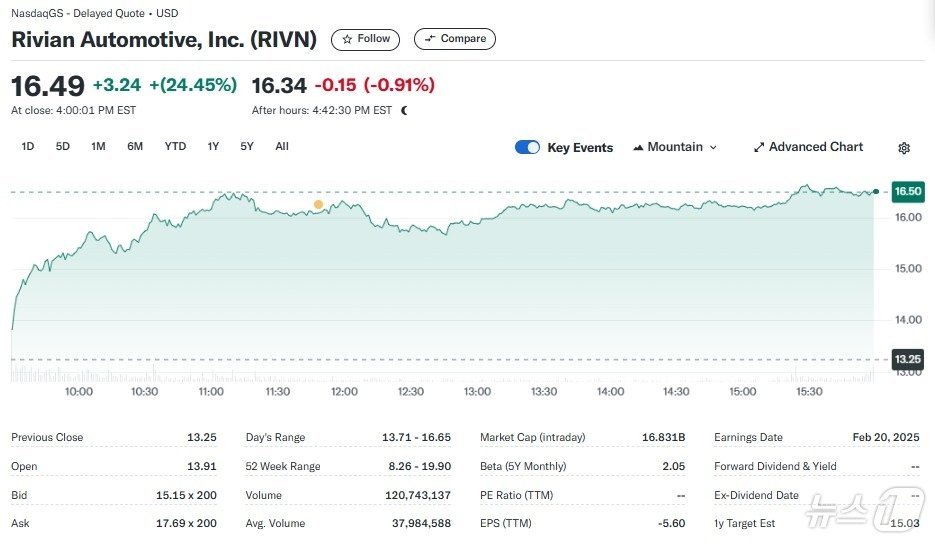
Task: Click the orange key event dot
Action: point(318,204)
